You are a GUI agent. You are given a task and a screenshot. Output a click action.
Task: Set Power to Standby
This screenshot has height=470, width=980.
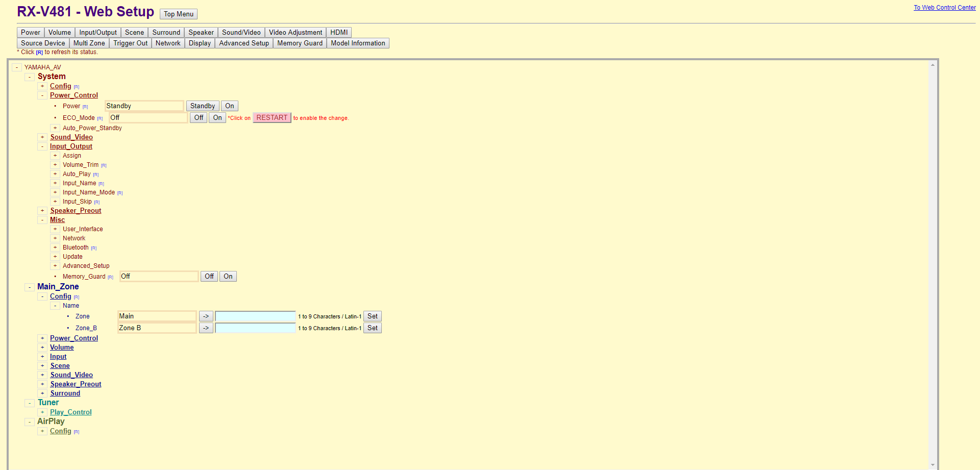tap(203, 106)
